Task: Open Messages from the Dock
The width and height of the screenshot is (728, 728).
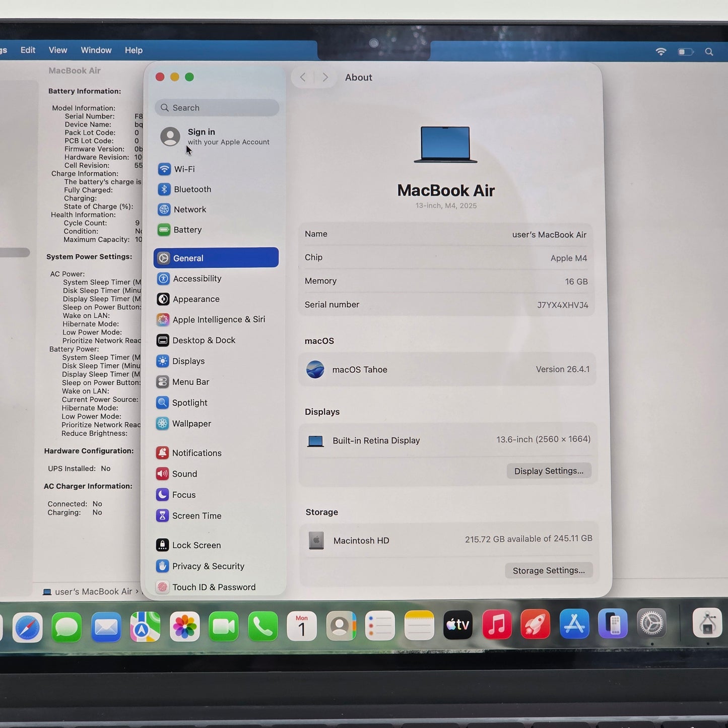Action: click(x=67, y=627)
